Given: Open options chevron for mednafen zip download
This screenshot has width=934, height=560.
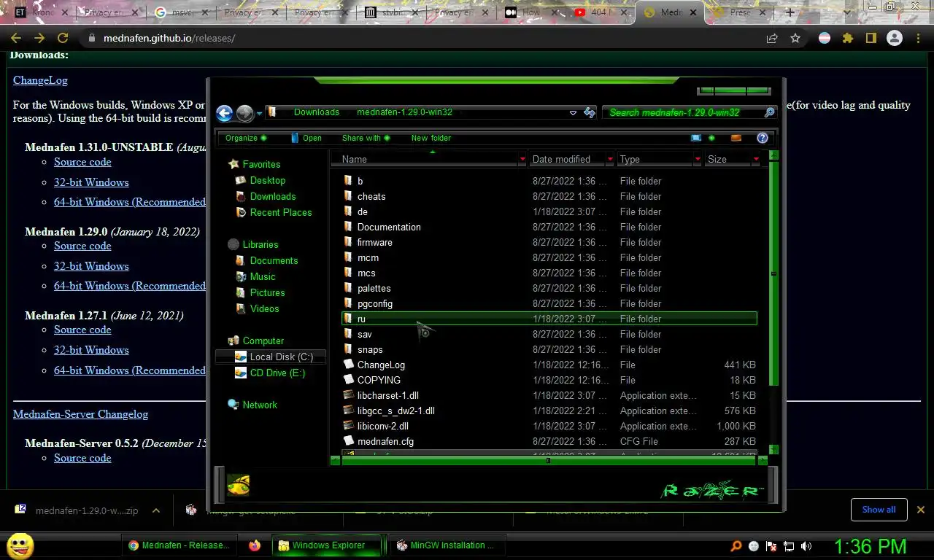Looking at the screenshot, I should [x=156, y=511].
